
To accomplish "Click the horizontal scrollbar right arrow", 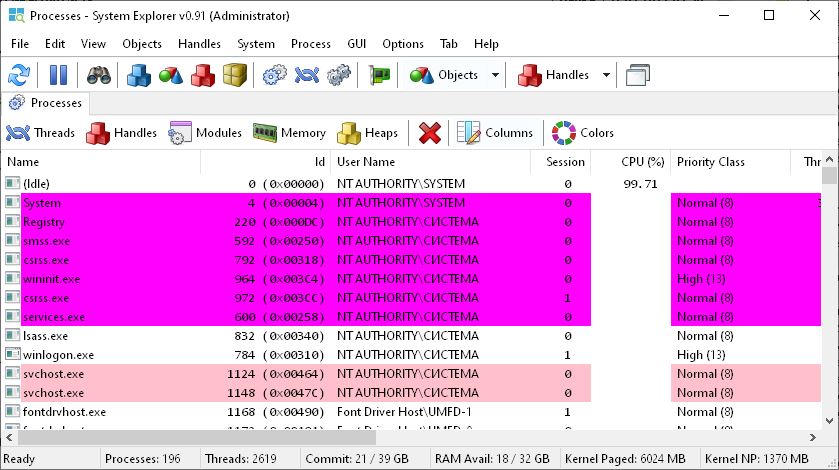I will pyautogui.click(x=813, y=438).
